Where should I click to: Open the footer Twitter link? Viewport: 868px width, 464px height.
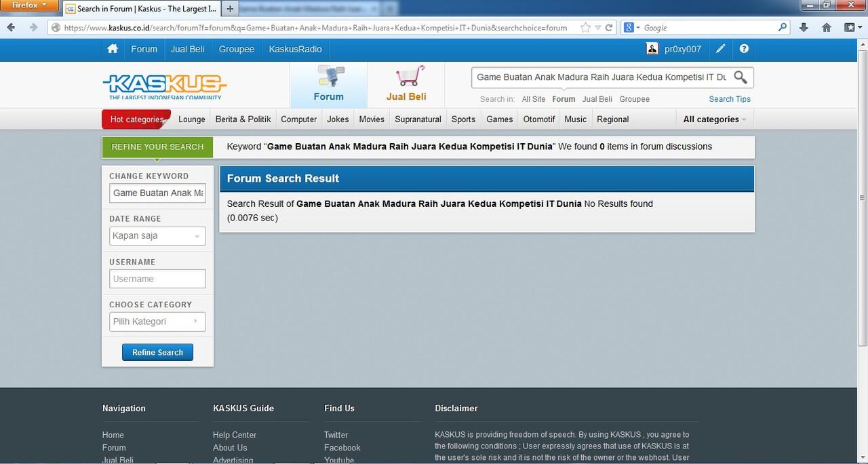[x=336, y=435]
